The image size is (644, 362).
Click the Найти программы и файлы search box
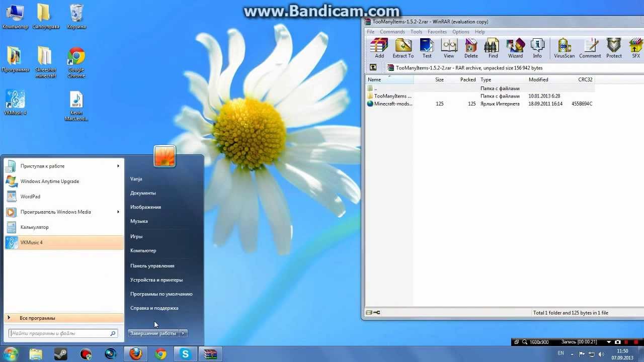pos(64,333)
